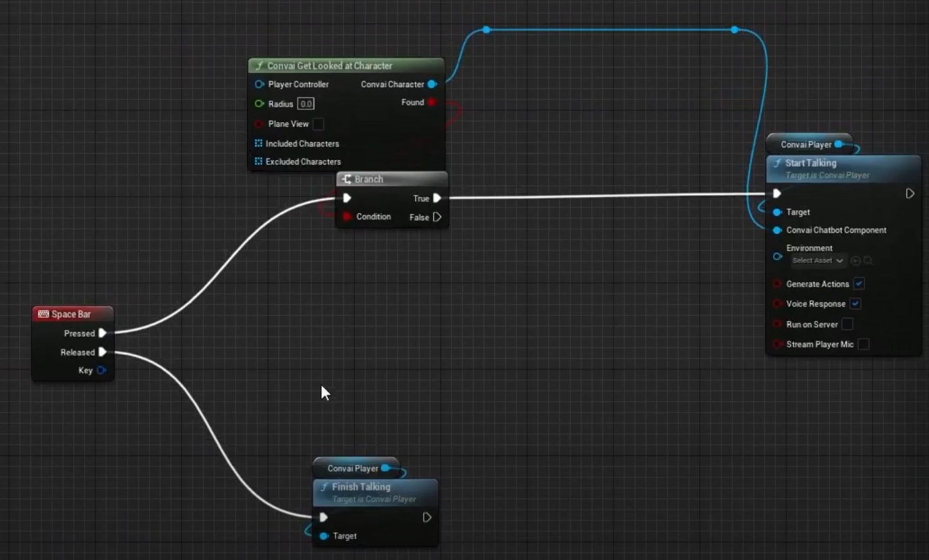This screenshot has height=560, width=929.
Task: Click the Condition pin on Branch
Action: (347, 217)
